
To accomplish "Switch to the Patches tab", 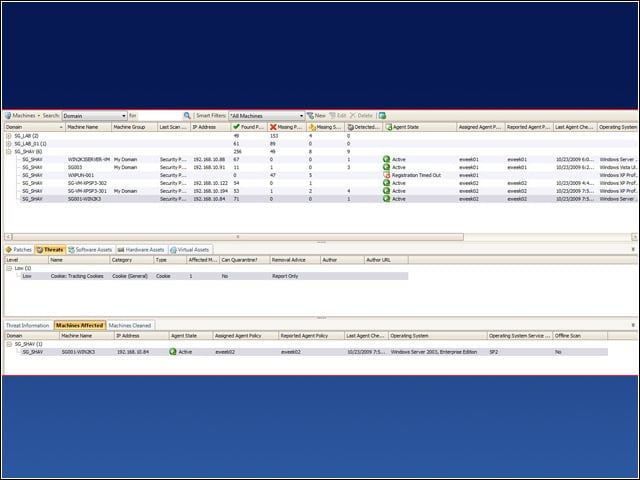I will coord(19,250).
